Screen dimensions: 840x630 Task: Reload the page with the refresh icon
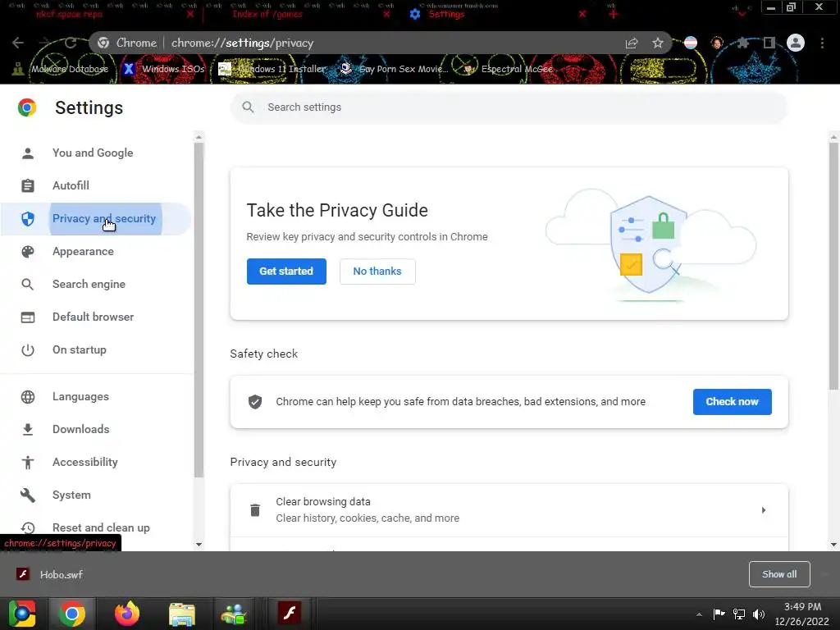coord(71,43)
